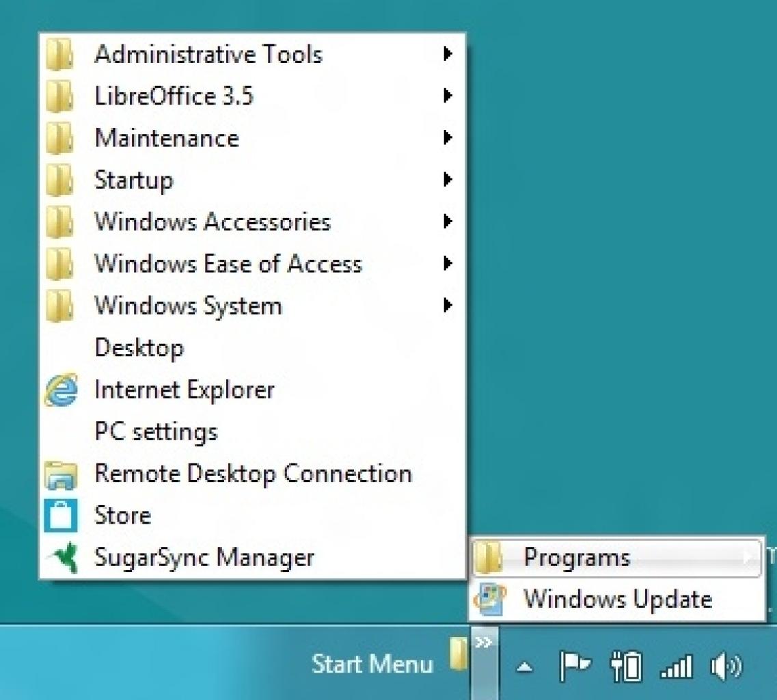777x700 pixels.
Task: Click the Startup folder icon
Action: click(x=60, y=180)
